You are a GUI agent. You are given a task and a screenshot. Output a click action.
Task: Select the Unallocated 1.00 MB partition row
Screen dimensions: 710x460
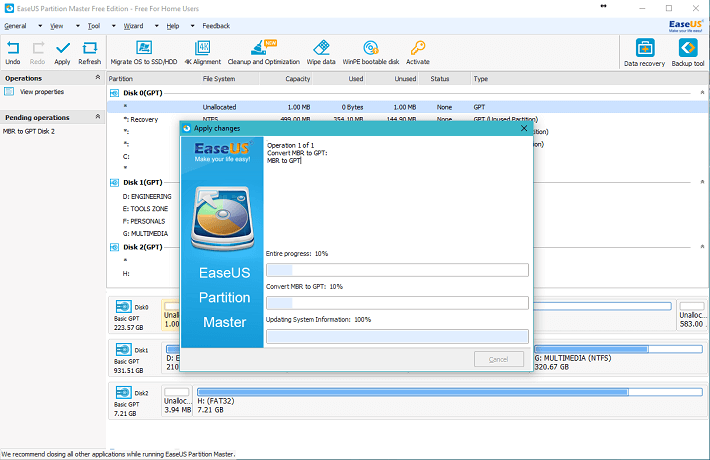pos(408,107)
